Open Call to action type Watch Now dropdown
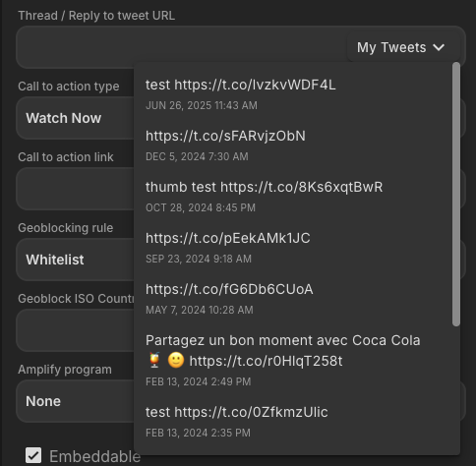The width and height of the screenshot is (476, 466). tap(76, 118)
